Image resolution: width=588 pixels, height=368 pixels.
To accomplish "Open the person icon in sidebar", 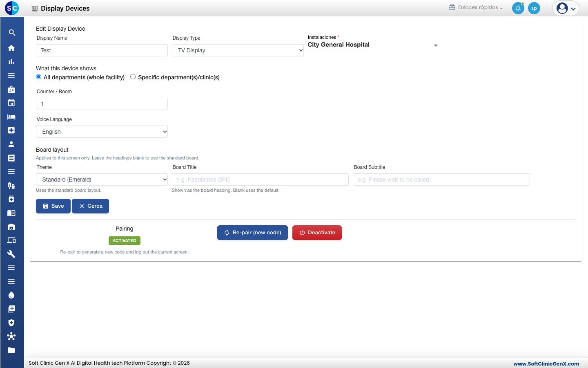I will click(x=11, y=144).
